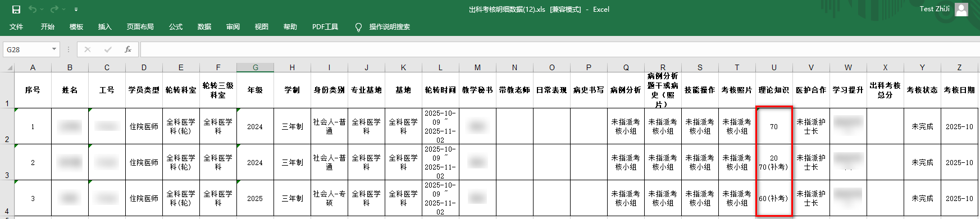Viewport: 980px width, 219px height.
Task: Click the 日常表现 header cell
Action: coord(551,90)
